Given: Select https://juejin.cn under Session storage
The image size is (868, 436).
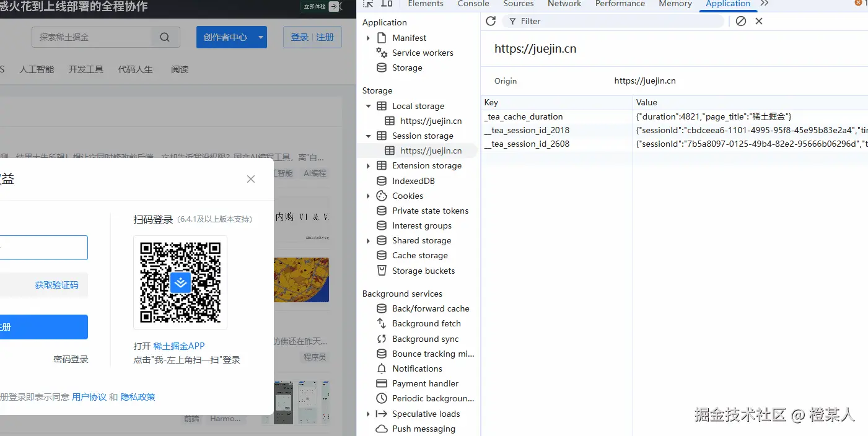Looking at the screenshot, I should click(x=431, y=150).
